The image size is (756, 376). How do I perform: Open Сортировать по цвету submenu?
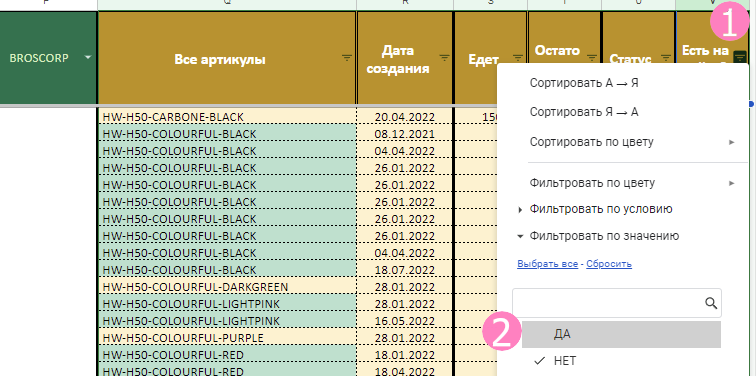(x=622, y=142)
